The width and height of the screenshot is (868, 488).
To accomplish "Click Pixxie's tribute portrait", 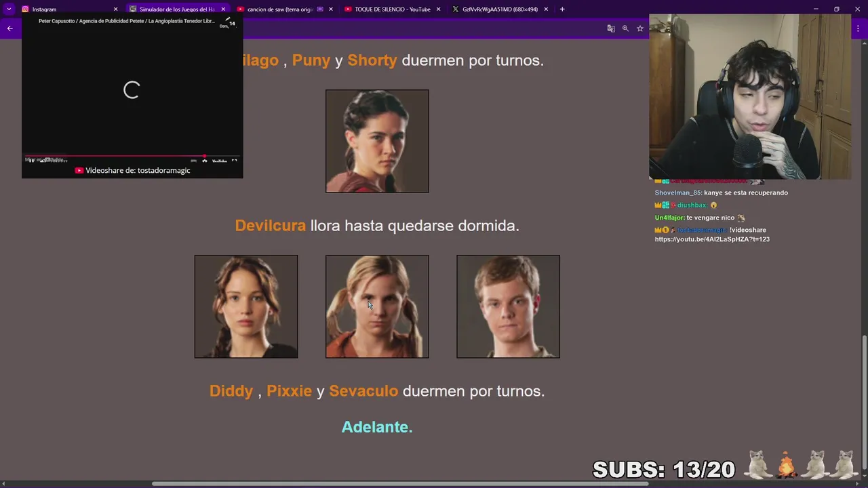I will tap(377, 306).
